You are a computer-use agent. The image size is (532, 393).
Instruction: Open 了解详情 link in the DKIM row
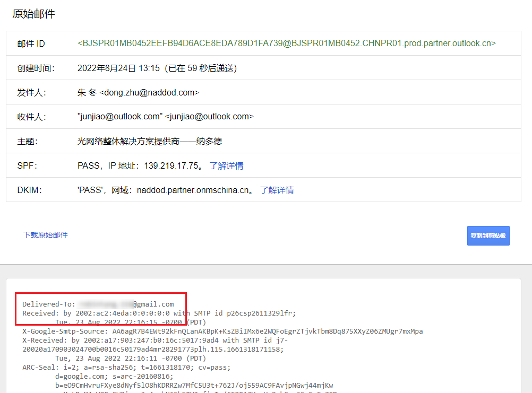click(277, 190)
